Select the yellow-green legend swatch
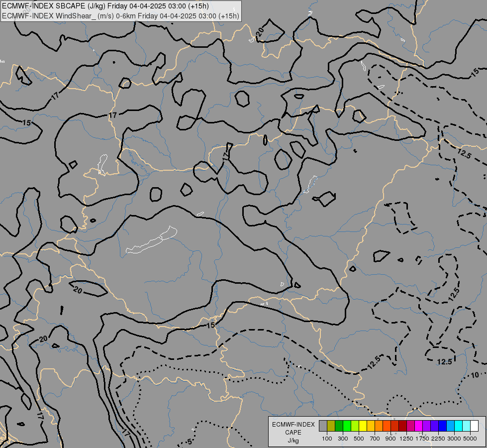487x448 pixels. pyautogui.click(x=355, y=426)
